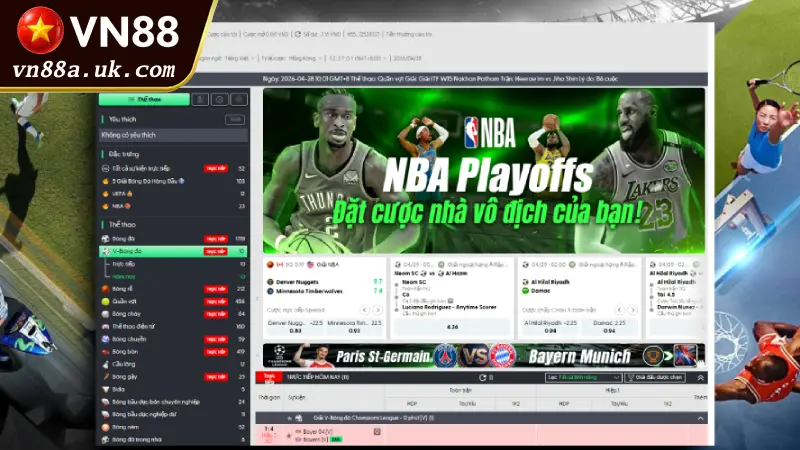Favorite the V-Bóng đá Champions League group star
800x450 pixels.
coord(289,418)
